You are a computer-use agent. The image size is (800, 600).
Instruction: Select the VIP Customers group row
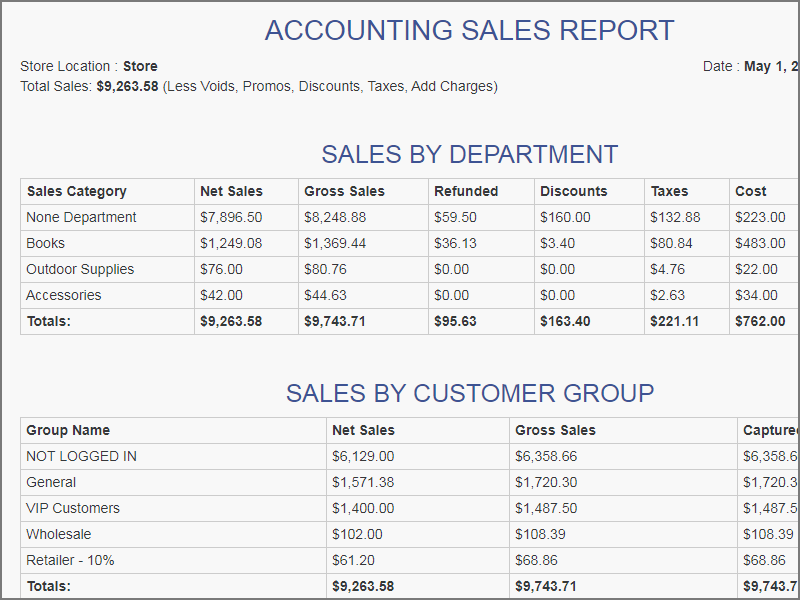(73, 508)
